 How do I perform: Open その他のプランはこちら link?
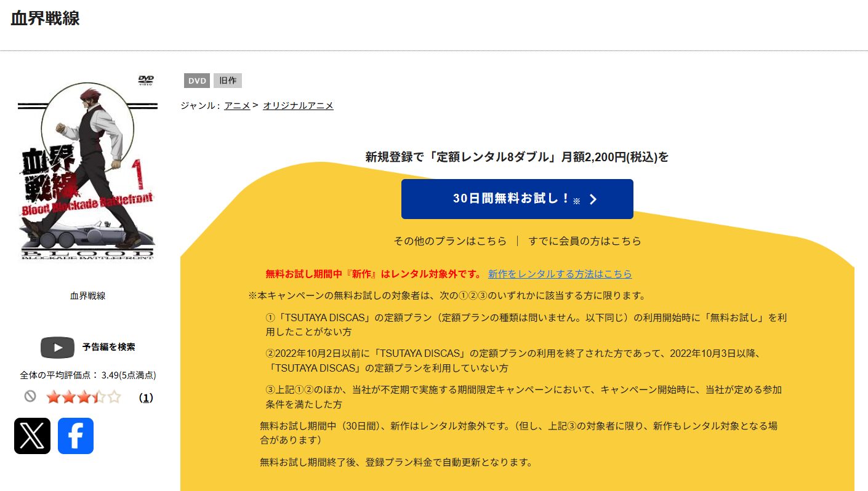tap(450, 241)
